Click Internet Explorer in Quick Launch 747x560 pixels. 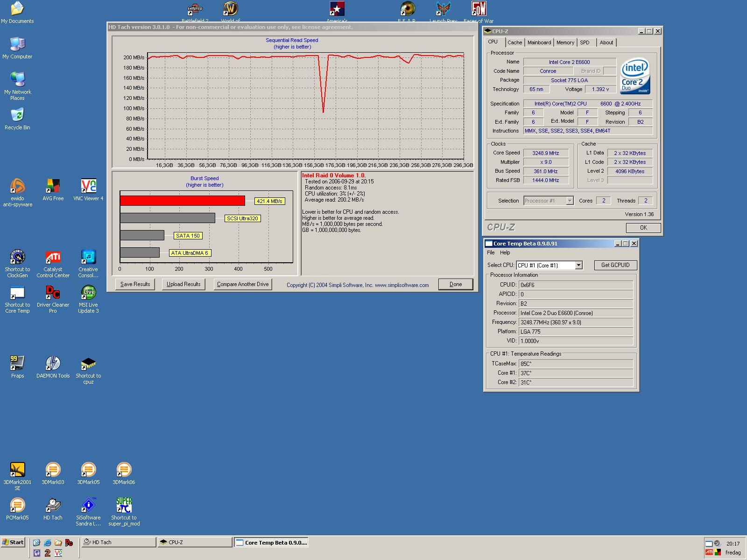click(x=47, y=543)
